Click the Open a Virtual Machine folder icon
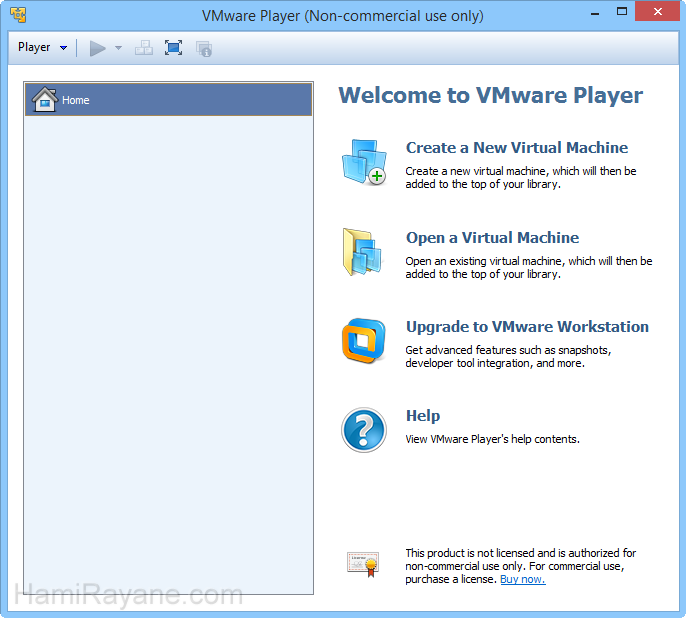The height and width of the screenshot is (618, 686). pyautogui.click(x=362, y=252)
